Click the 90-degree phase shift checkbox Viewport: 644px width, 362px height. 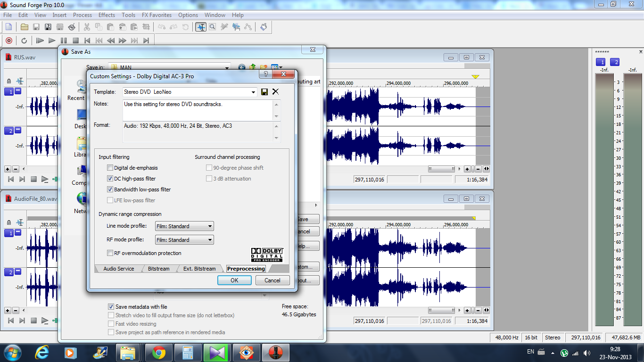[x=209, y=168]
